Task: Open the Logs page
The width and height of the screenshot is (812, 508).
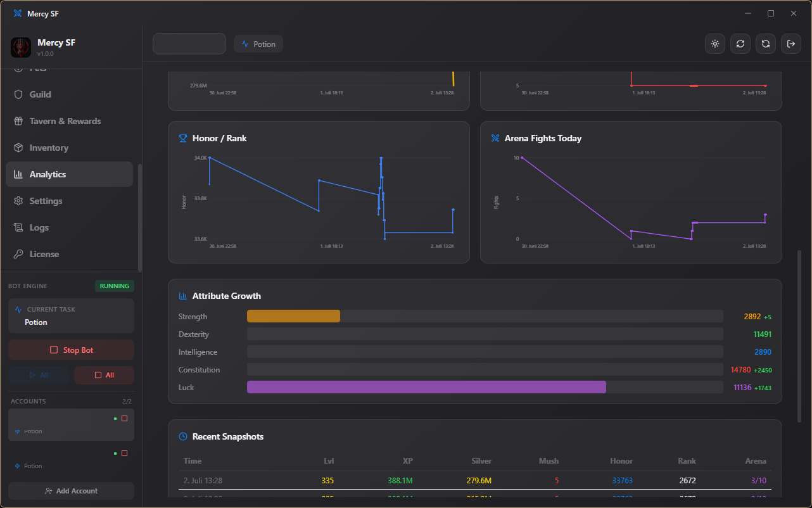Action: [x=70, y=227]
